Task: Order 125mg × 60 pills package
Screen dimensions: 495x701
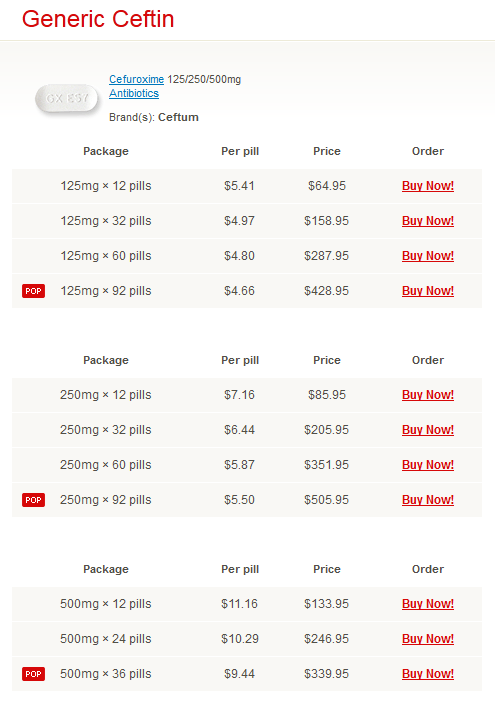Action: click(x=428, y=256)
